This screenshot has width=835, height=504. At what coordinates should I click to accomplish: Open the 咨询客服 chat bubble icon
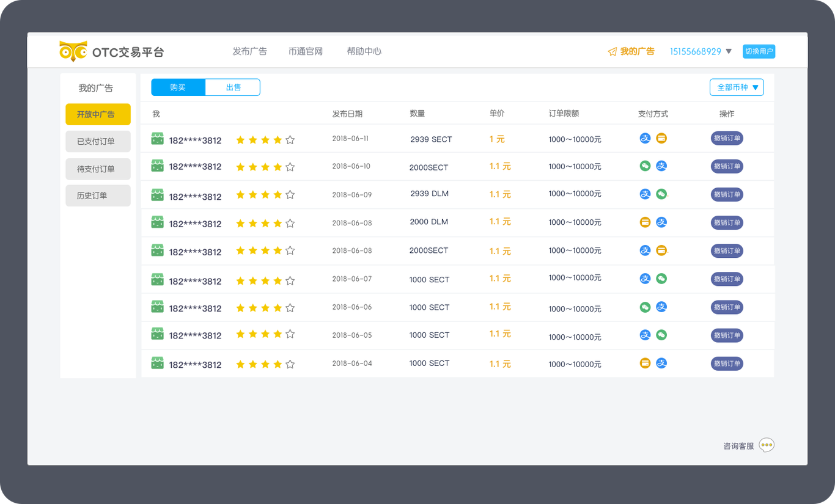[x=767, y=445]
